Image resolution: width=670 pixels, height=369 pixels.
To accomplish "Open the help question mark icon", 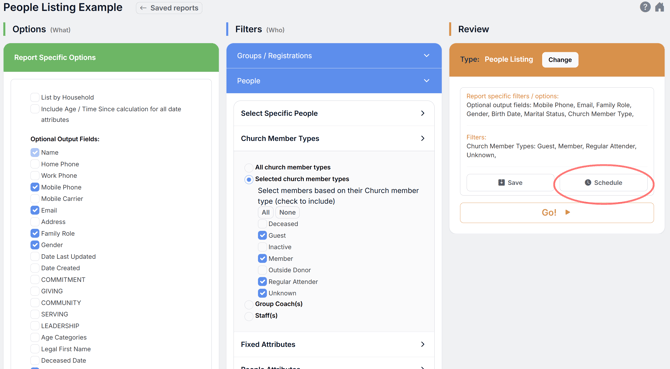I will pyautogui.click(x=645, y=7).
